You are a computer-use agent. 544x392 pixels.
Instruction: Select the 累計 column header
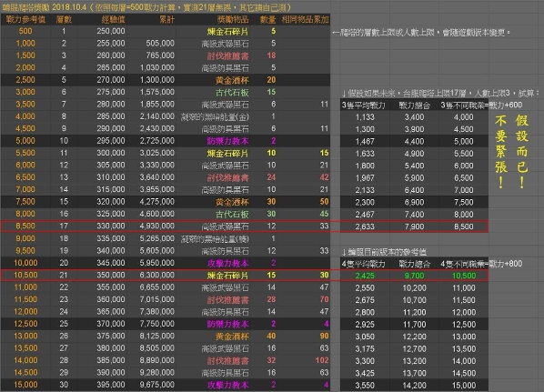click(166, 19)
